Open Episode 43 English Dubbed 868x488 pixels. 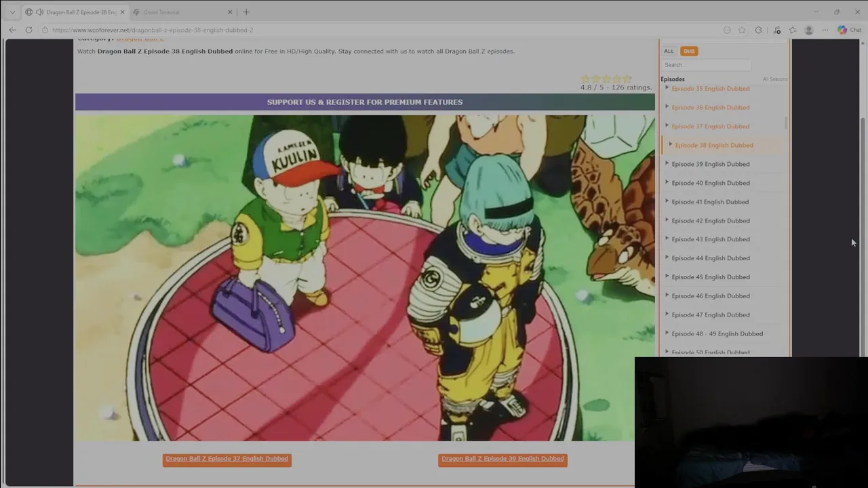pyautogui.click(x=710, y=239)
